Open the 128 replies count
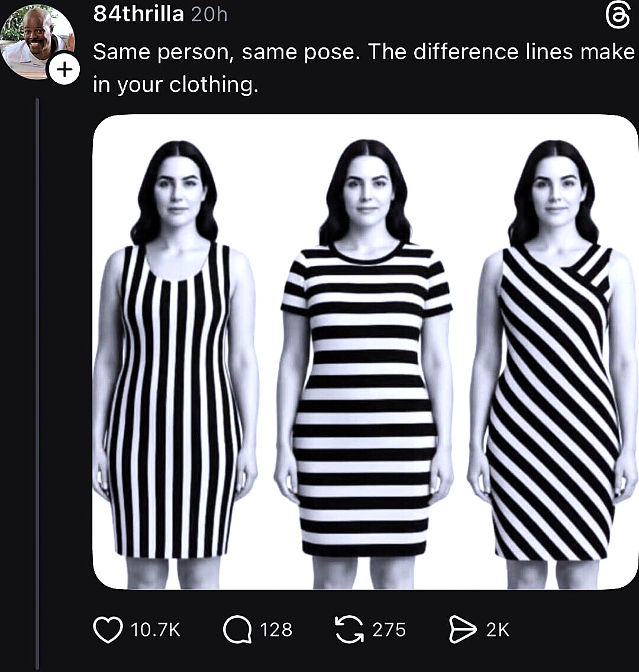This screenshot has height=672, width=639. (x=276, y=629)
